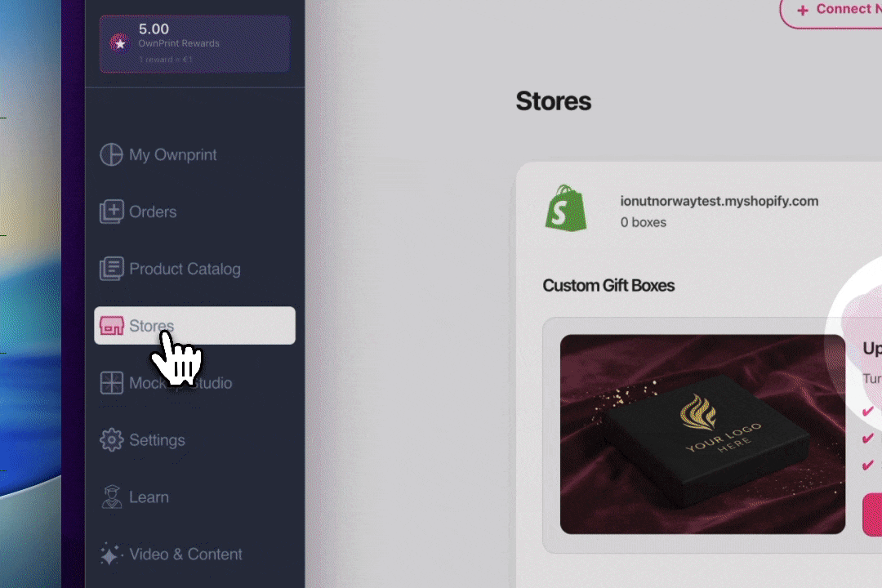This screenshot has height=588, width=882.
Task: Click the Video & Content sparkle icon
Action: coord(111,555)
